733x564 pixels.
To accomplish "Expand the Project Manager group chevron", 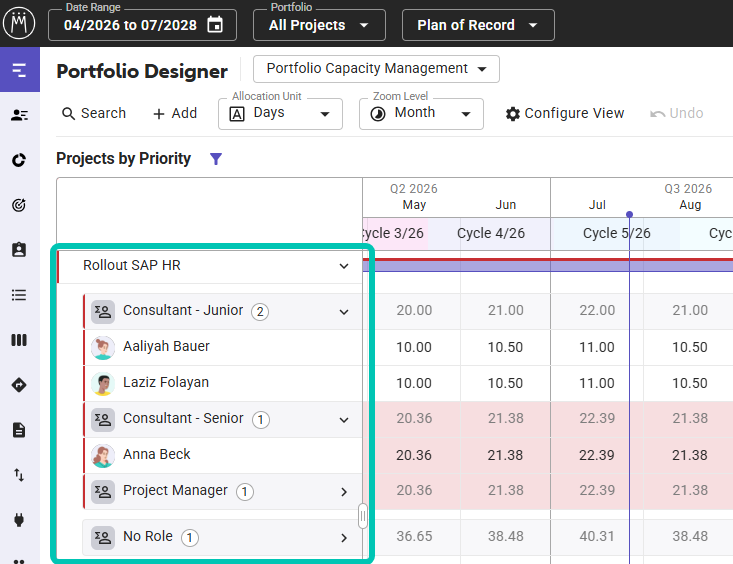I will [344, 492].
